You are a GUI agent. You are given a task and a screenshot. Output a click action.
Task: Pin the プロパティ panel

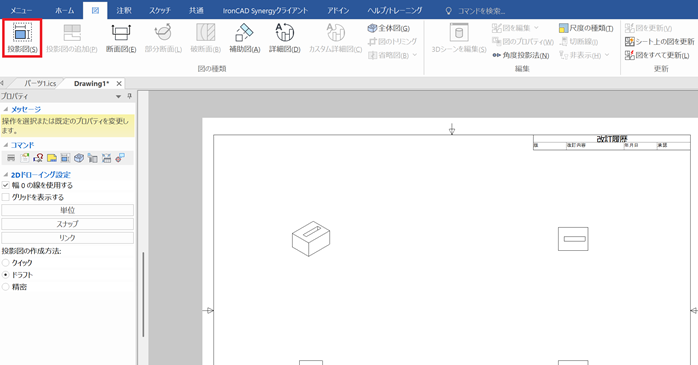pyautogui.click(x=130, y=96)
